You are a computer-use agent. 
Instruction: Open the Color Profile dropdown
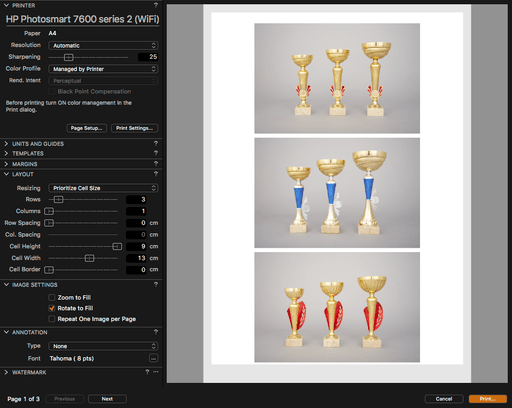[103, 69]
